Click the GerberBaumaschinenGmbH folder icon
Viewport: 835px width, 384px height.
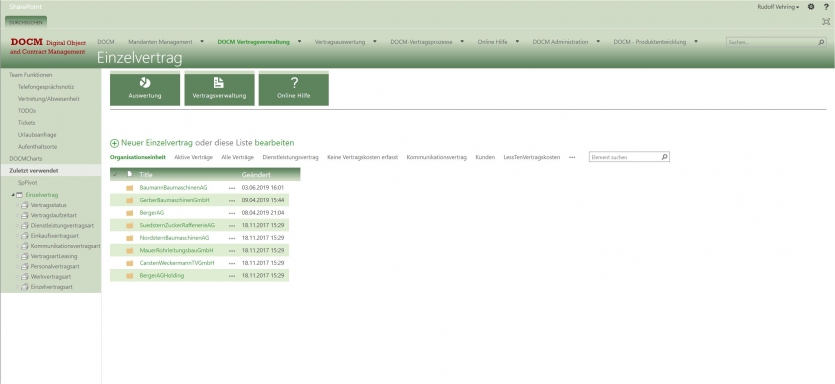pyautogui.click(x=129, y=200)
